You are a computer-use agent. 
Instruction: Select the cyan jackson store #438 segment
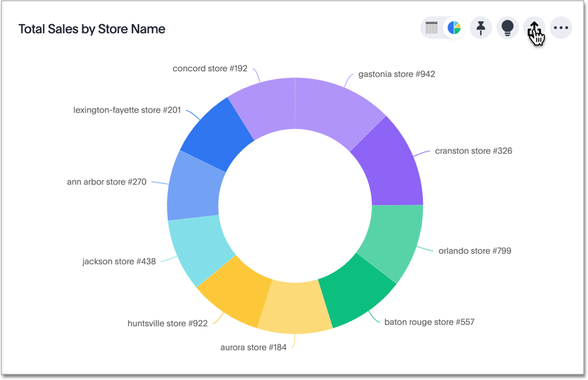(x=199, y=247)
